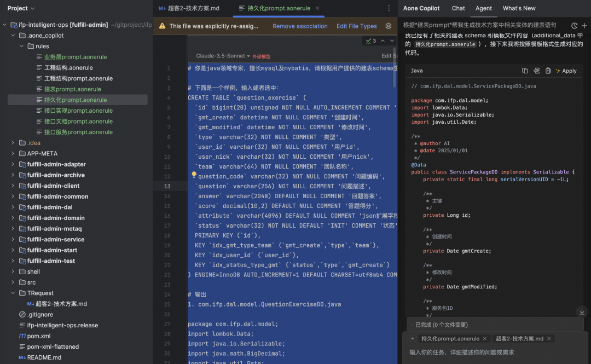
Task: Insert code at cursor from Java block
Action: click(x=536, y=71)
